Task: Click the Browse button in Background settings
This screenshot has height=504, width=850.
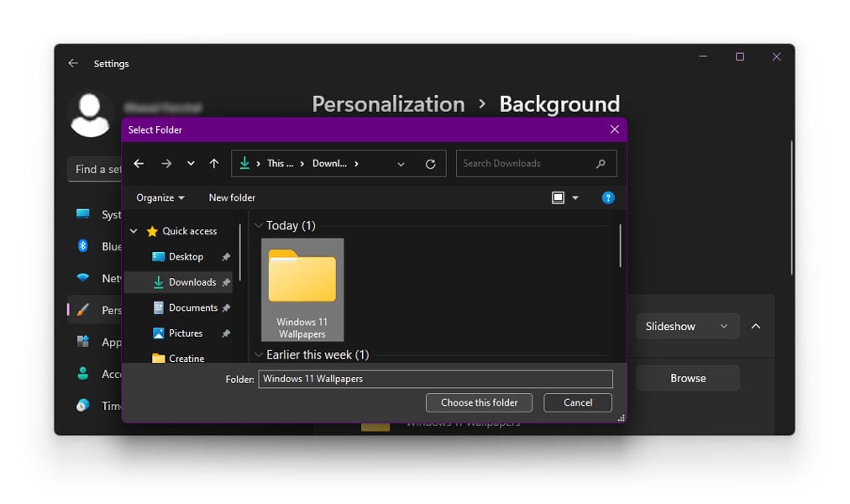Action: pos(687,377)
